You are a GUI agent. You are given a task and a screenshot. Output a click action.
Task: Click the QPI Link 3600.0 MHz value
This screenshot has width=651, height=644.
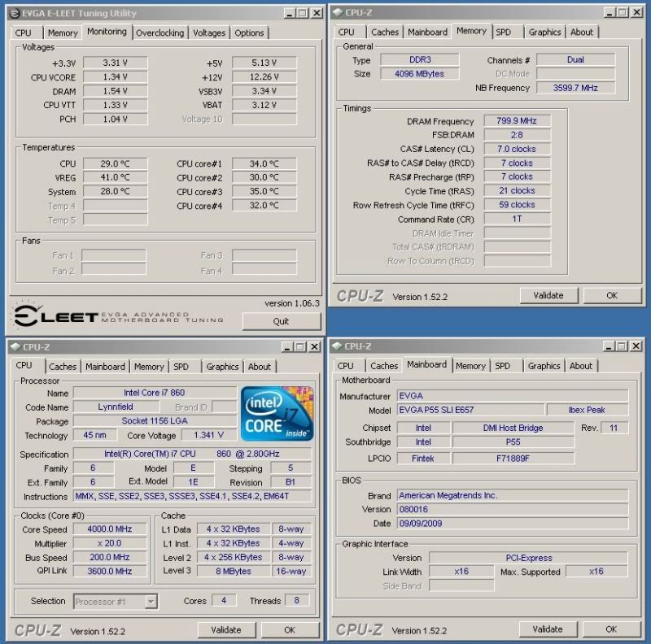(110, 572)
